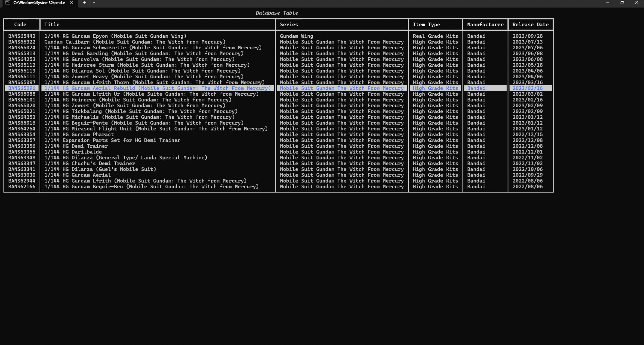
Task: Close the cmd.exe terminal tab
Action: pyautogui.click(x=71, y=3)
